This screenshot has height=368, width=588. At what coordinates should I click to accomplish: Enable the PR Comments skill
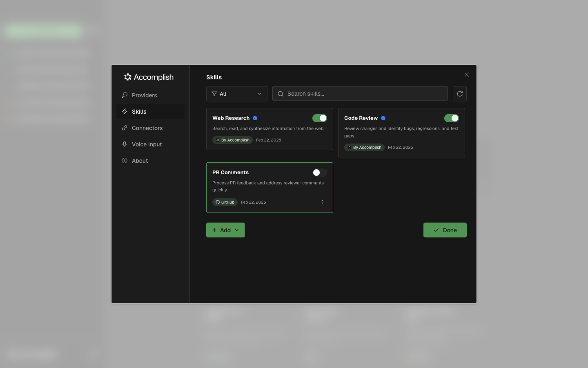[x=320, y=172]
